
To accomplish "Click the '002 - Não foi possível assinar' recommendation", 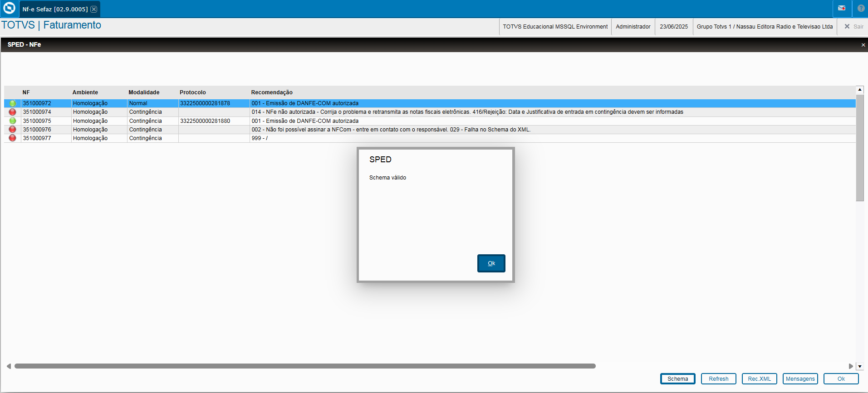I will pos(391,130).
